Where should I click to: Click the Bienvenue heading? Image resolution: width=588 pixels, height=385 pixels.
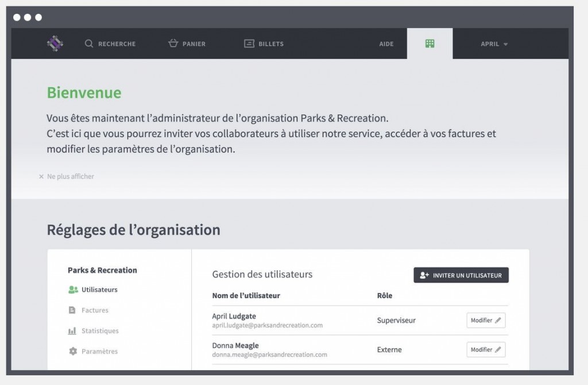coord(84,93)
